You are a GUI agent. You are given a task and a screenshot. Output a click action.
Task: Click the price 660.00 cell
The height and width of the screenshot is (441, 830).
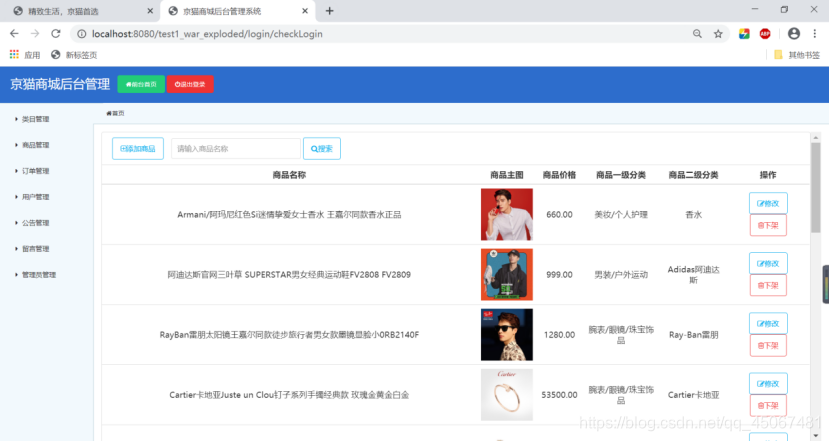click(x=559, y=214)
